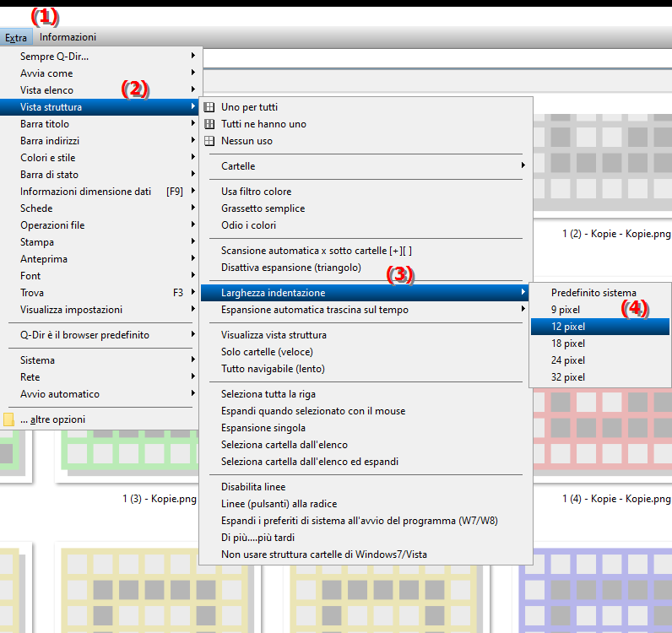This screenshot has width=672, height=633.
Task: Toggle 'Disattiva espansione (triangolo)'
Action: (x=366, y=268)
